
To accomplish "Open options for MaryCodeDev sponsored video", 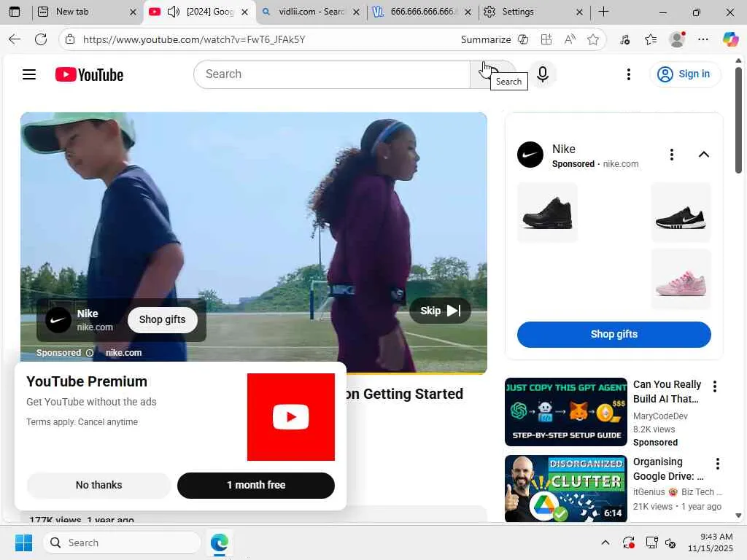I will pyautogui.click(x=715, y=386).
